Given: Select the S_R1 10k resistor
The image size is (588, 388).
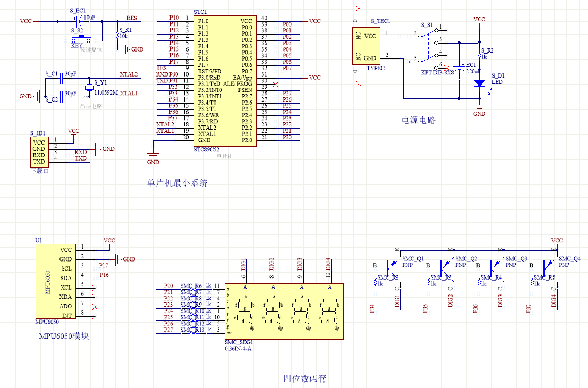Looking at the screenshot, I should point(118,36).
